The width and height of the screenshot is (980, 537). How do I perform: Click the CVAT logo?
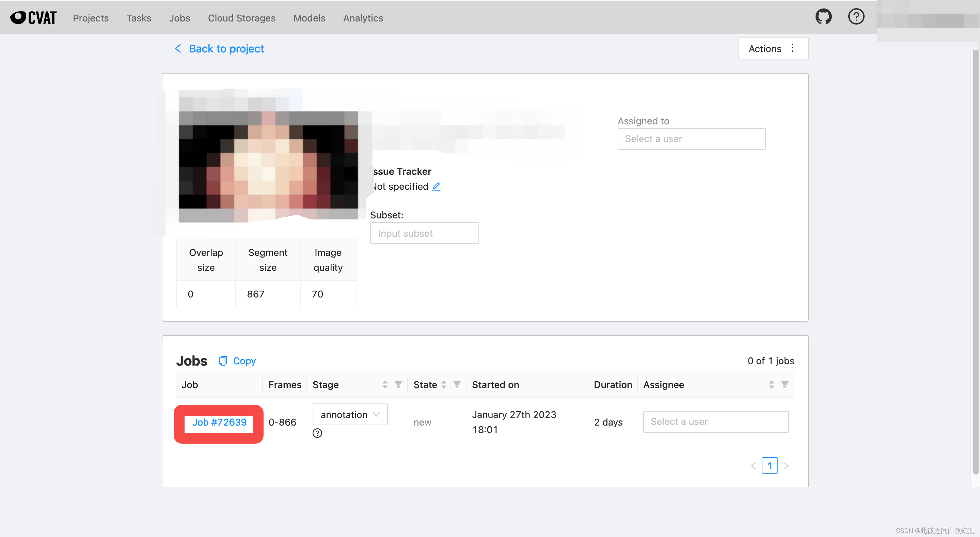point(33,18)
